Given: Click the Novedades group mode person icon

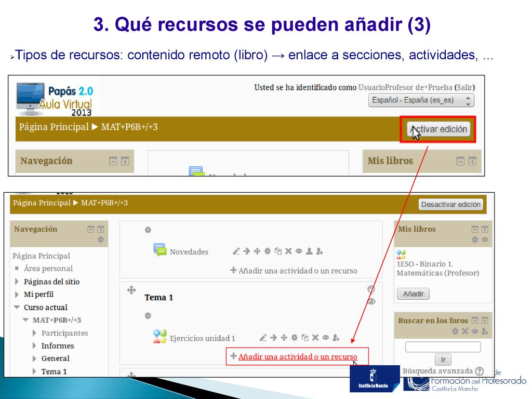Looking at the screenshot, I should [309, 251].
